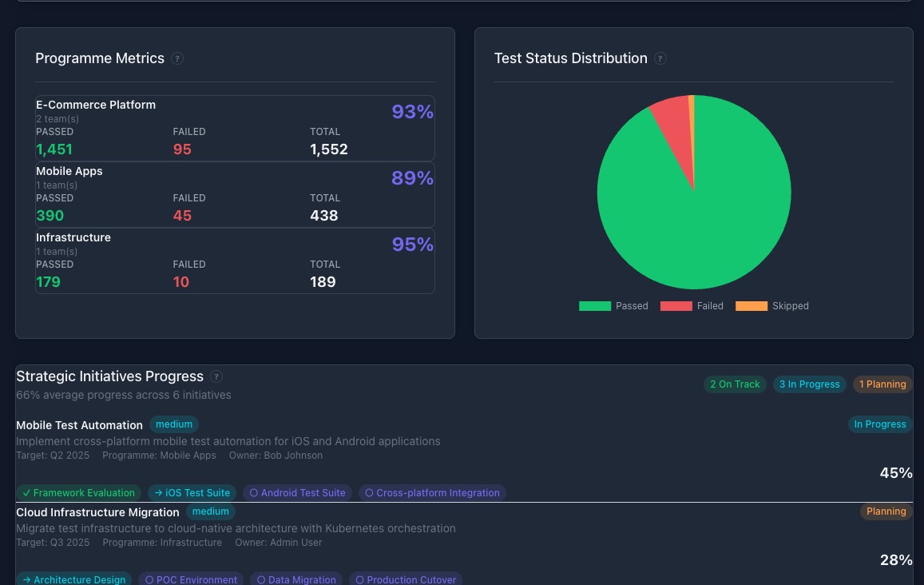The width and height of the screenshot is (924, 585).
Task: Click the Strategic Initiatives Progress help icon
Action: coord(216,376)
